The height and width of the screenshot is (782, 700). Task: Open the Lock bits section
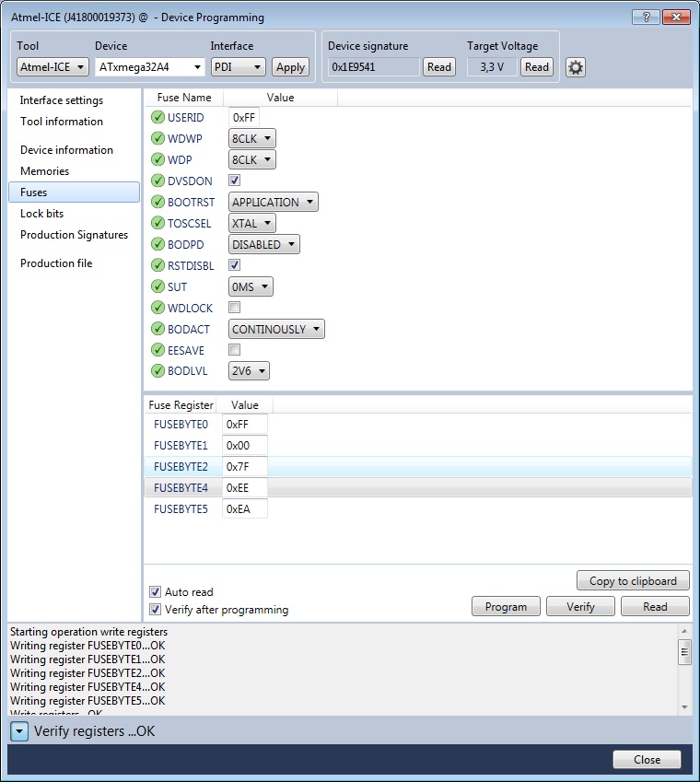pos(42,214)
